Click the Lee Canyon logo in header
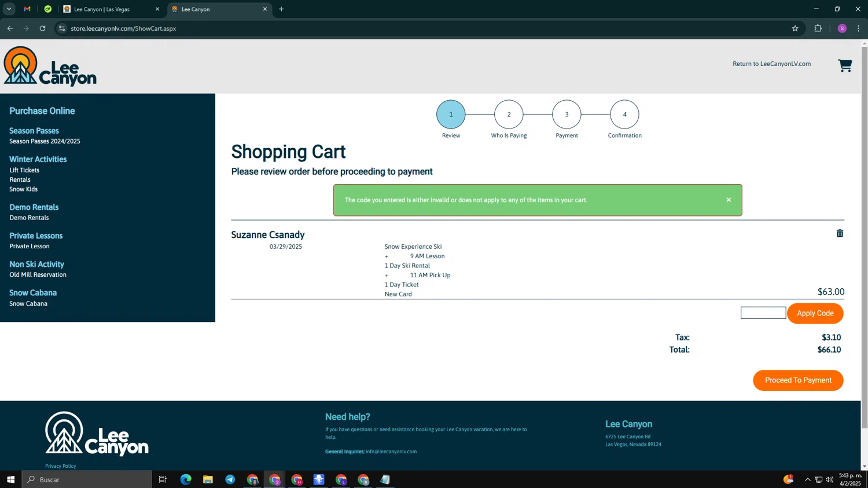This screenshot has height=488, width=868. [x=50, y=67]
